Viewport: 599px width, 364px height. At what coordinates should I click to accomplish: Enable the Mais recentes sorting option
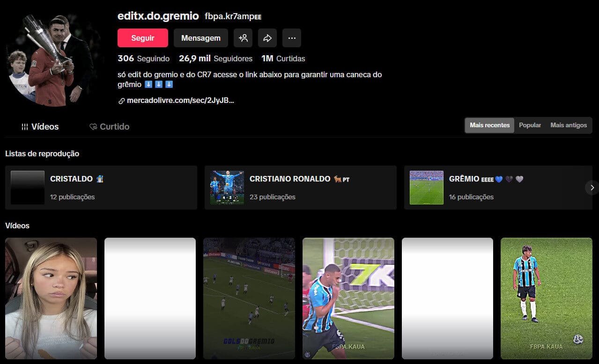[489, 125]
